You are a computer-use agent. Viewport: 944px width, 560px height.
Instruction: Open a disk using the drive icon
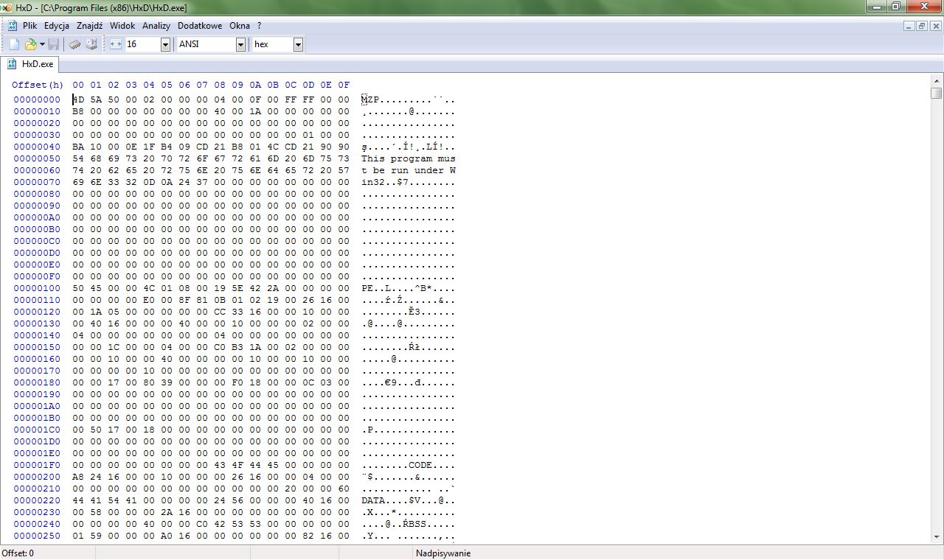[91, 43]
